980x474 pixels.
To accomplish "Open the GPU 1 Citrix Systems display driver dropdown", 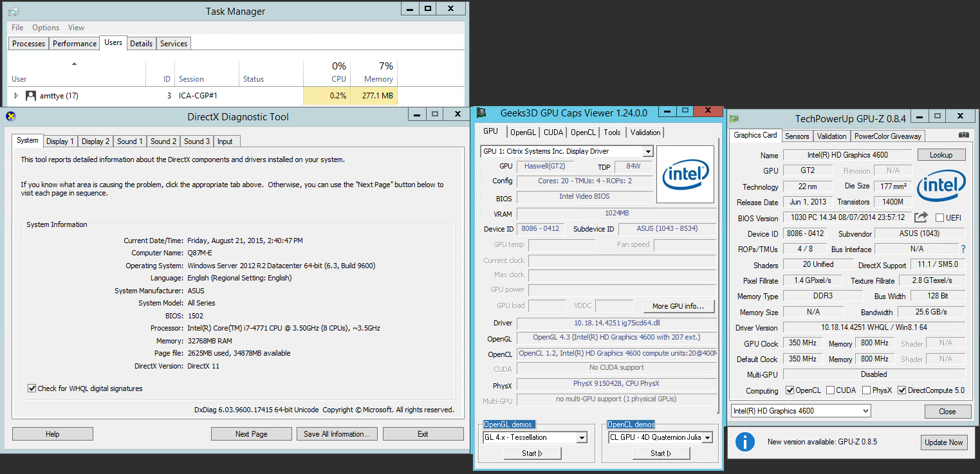I will 648,152.
